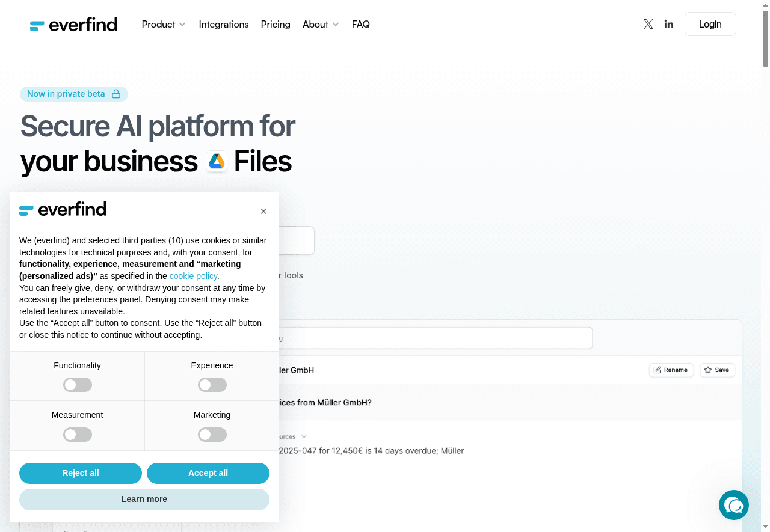Image resolution: width=770 pixels, height=532 pixels.
Task: Click the Rename button with pencil icon
Action: 671,370
